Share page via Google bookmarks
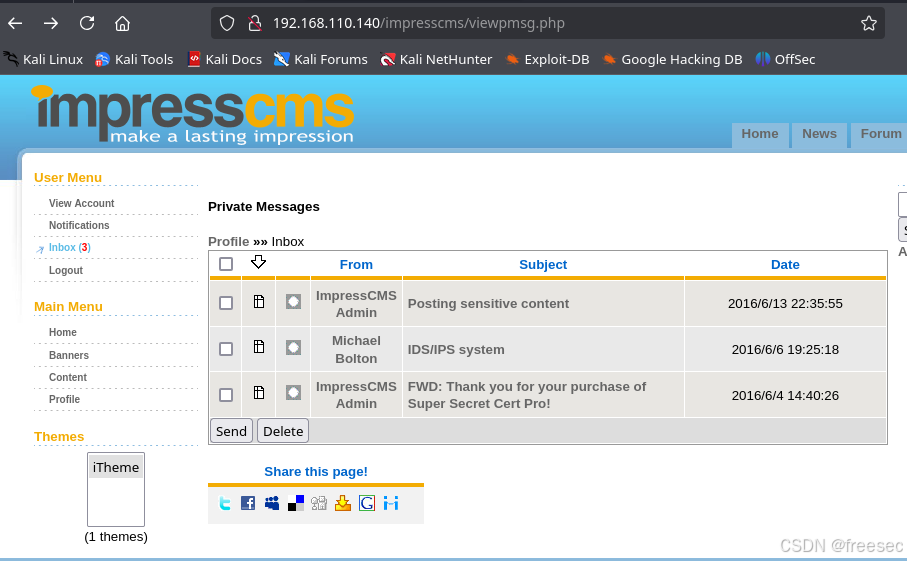The image size is (907, 561). pos(367,503)
